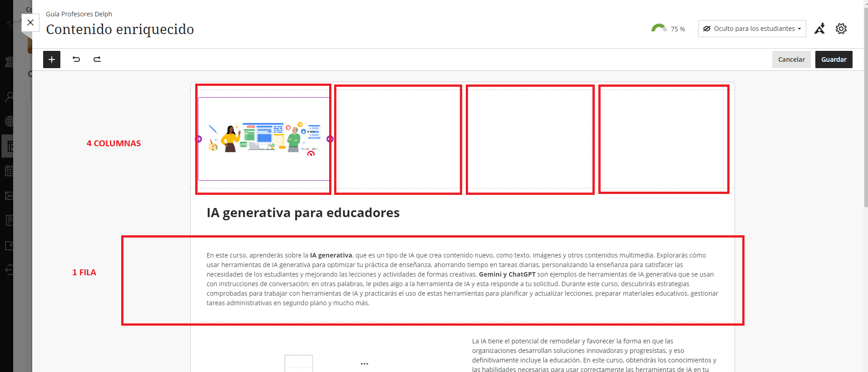The width and height of the screenshot is (868, 372).
Task: Open the calendar icon in left sidebar
Action: click(x=9, y=171)
